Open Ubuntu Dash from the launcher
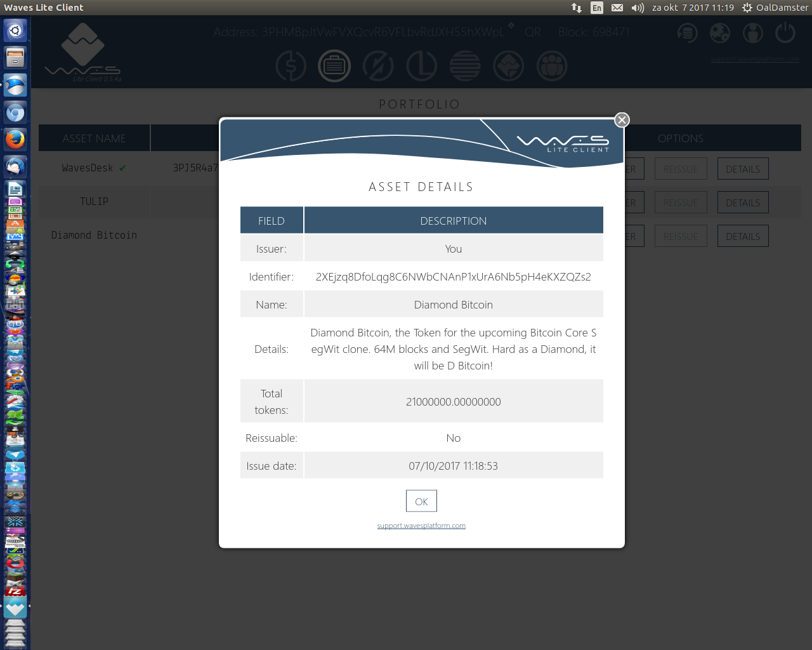The width and height of the screenshot is (812, 650). click(15, 30)
